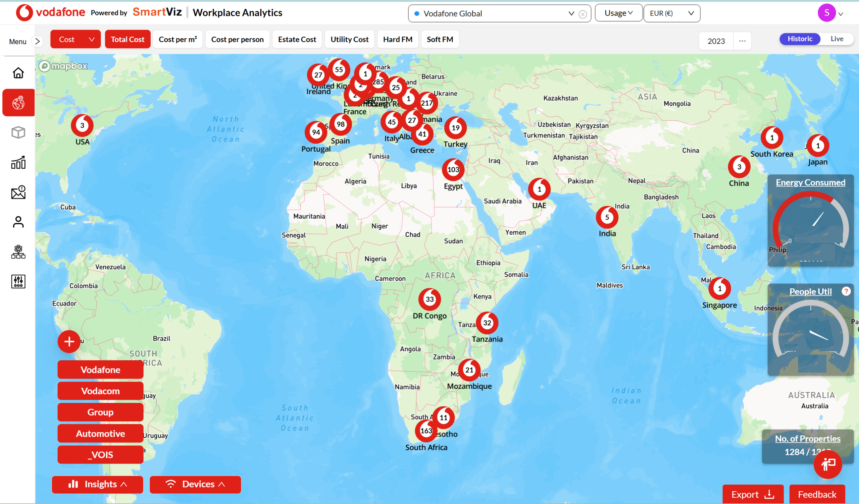Open the DR Congo marker showing 33
Viewport: 859px width, 504px height.
pyautogui.click(x=430, y=299)
